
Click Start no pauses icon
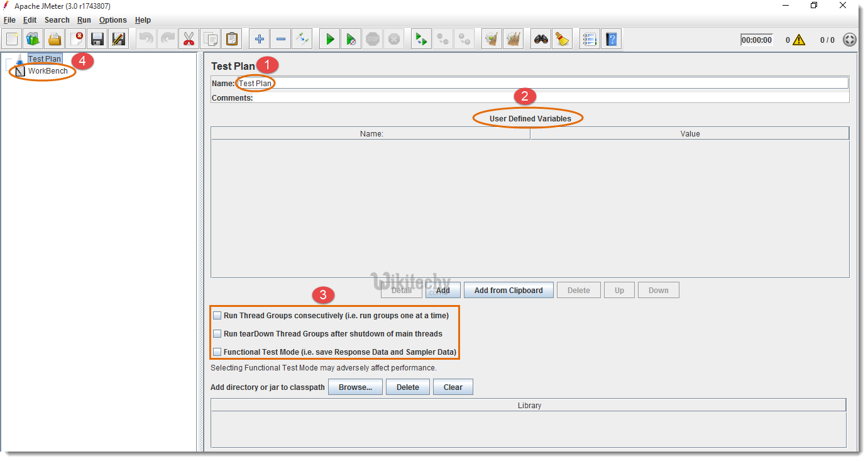351,39
